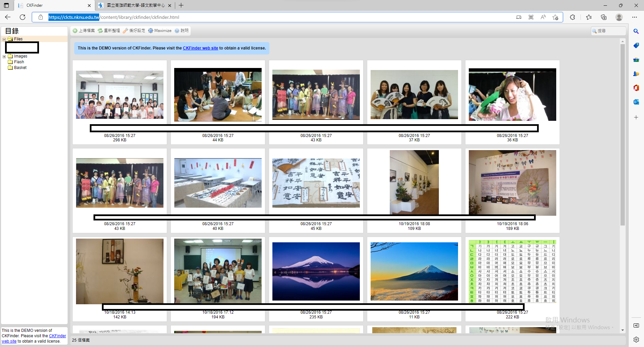This screenshot has width=644, height=347.
Task: Go back to the previous page
Action: point(8,17)
